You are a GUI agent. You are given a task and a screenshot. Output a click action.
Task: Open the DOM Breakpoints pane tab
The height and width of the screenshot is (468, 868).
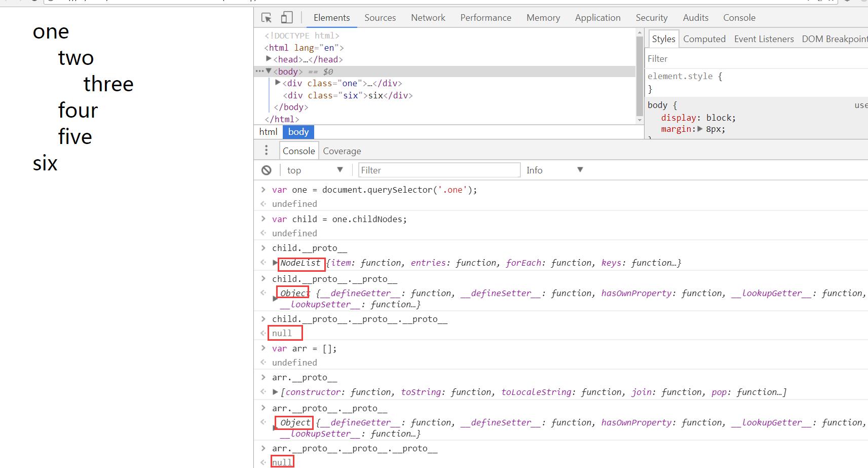tap(835, 39)
